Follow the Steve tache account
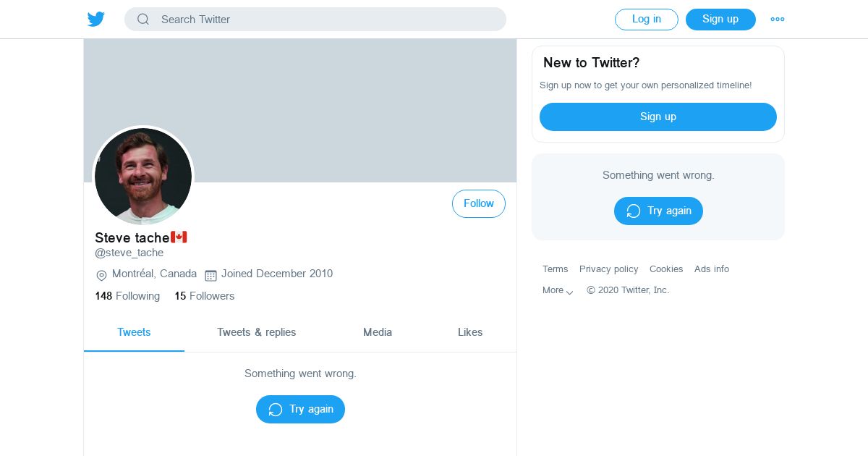Viewport: 868px width, 456px height. pos(479,204)
